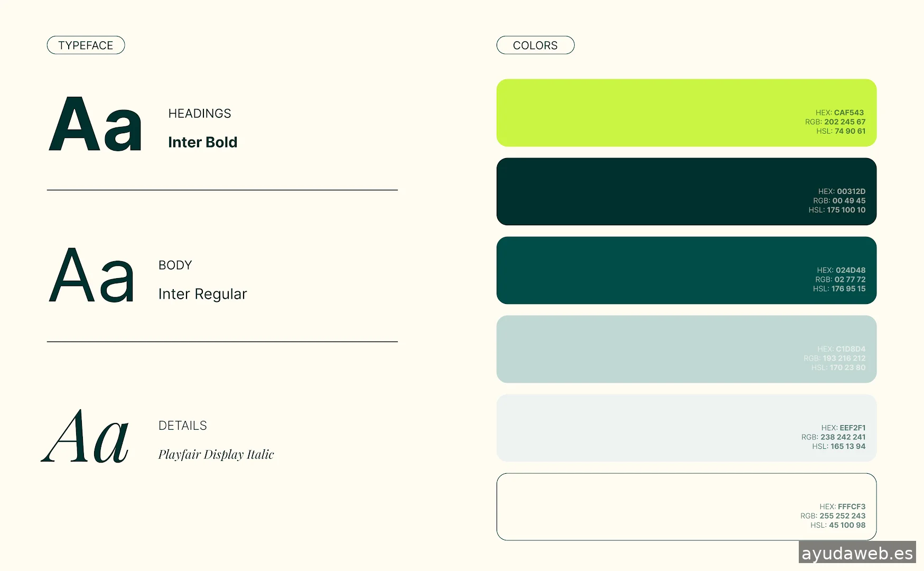The height and width of the screenshot is (571, 924).
Task: Click the TYPEFACE pill label
Action: pos(86,45)
